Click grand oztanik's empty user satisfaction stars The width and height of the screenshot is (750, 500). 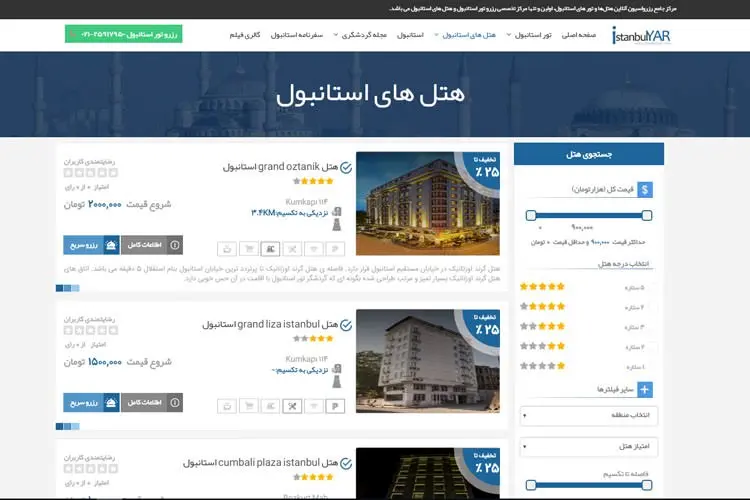[x=90, y=173]
